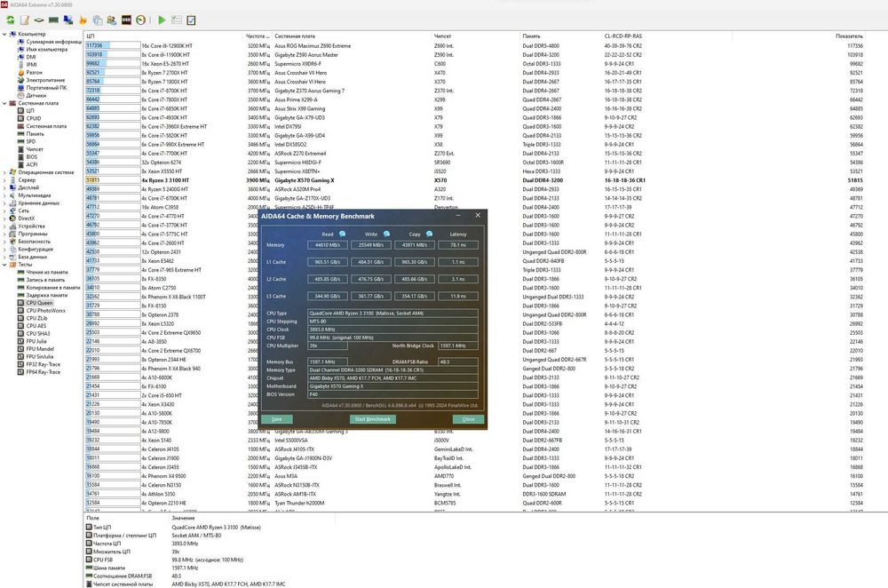Expand the Операционная система node
888x588 pixels.
[4, 172]
